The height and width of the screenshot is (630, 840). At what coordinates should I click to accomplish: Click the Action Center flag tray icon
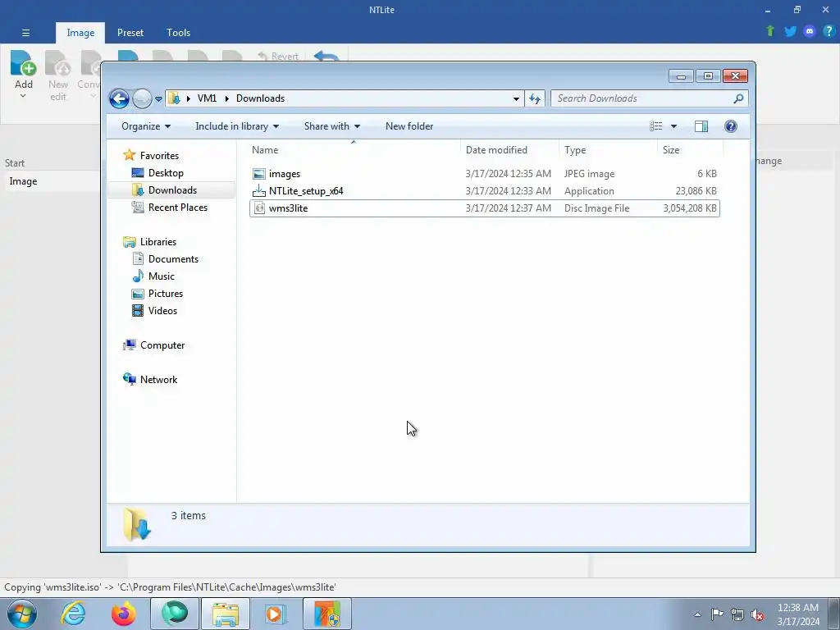tap(717, 614)
